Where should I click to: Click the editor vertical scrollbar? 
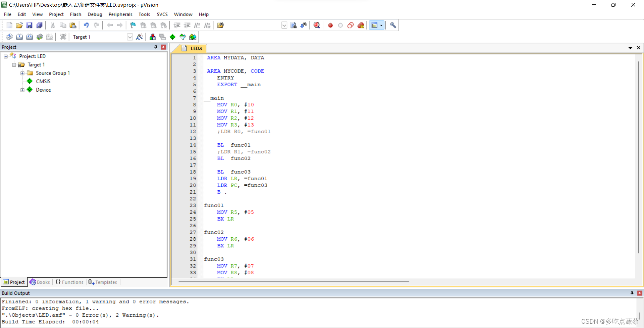(638, 157)
